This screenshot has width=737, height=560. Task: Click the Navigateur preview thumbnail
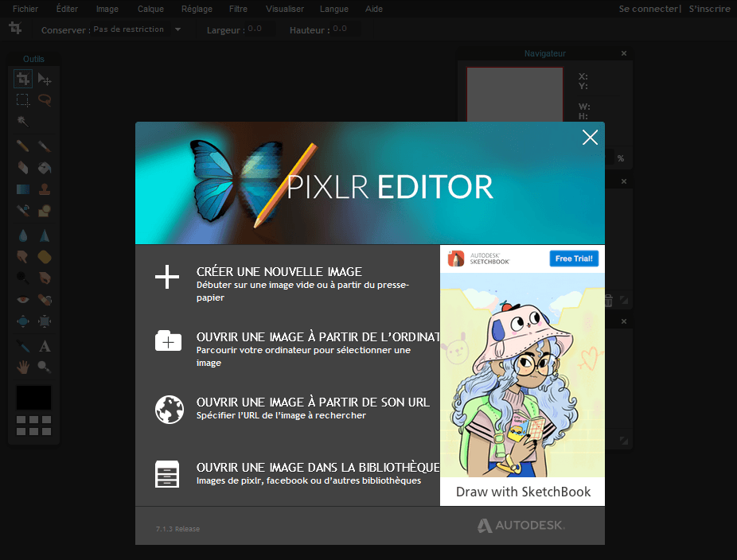click(x=515, y=95)
